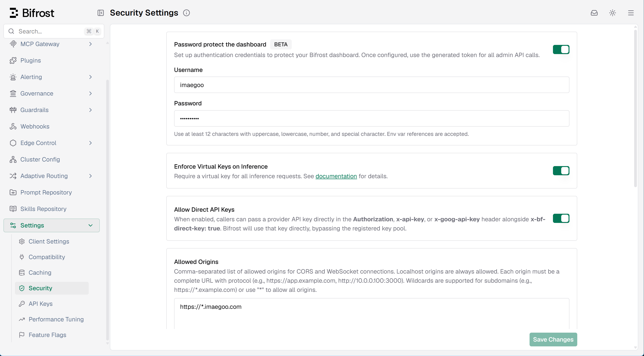The height and width of the screenshot is (356, 644).
Task: Open the inbox notifications icon
Action: [594, 13]
